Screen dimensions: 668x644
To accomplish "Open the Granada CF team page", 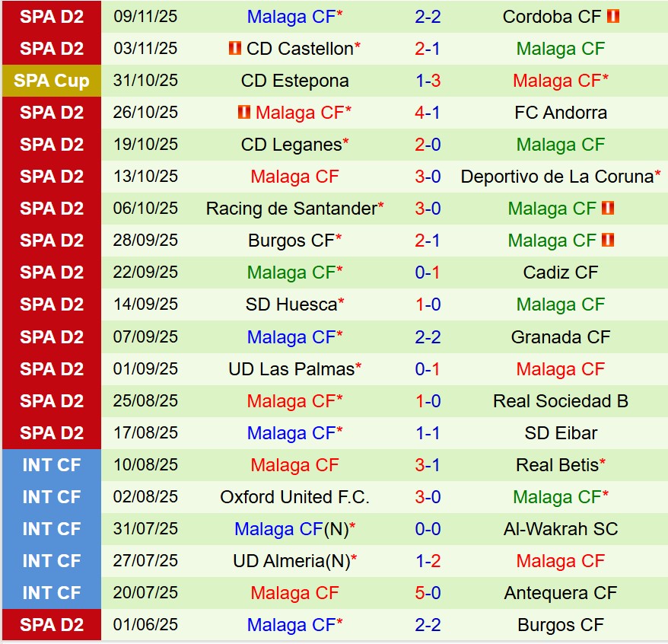I will 561,336.
